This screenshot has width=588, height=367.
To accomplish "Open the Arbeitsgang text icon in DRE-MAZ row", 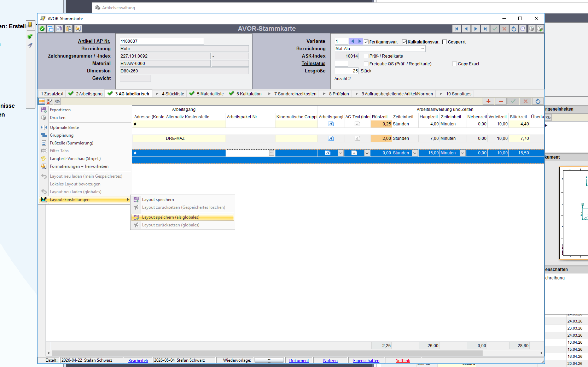I will click(331, 138).
